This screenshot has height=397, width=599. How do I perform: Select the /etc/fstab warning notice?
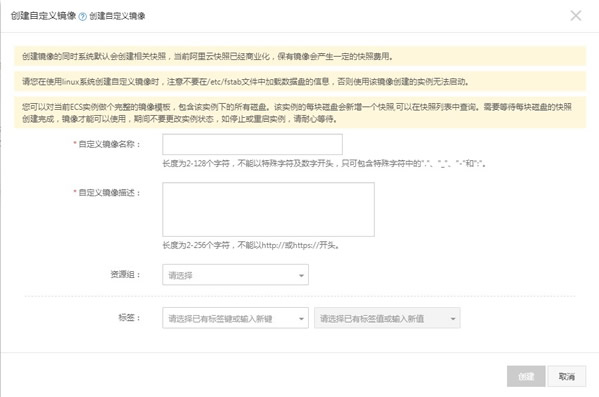coord(300,81)
